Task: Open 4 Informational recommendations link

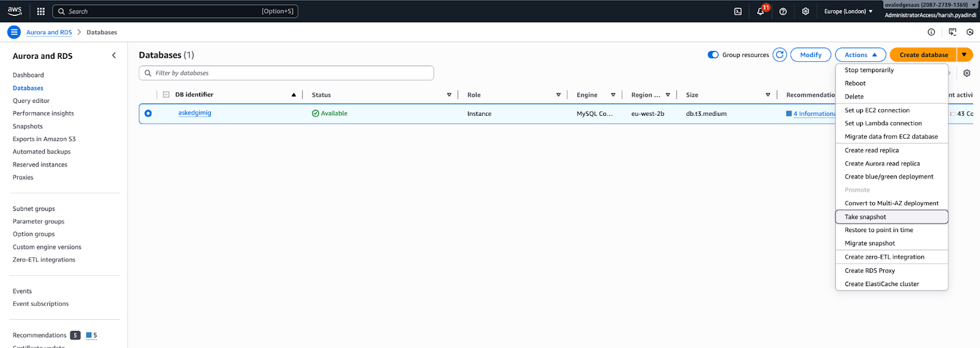Action: pyautogui.click(x=814, y=113)
